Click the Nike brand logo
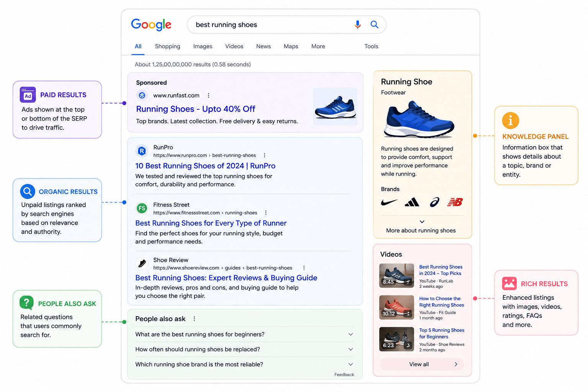This screenshot has height=392, width=588. [389, 202]
